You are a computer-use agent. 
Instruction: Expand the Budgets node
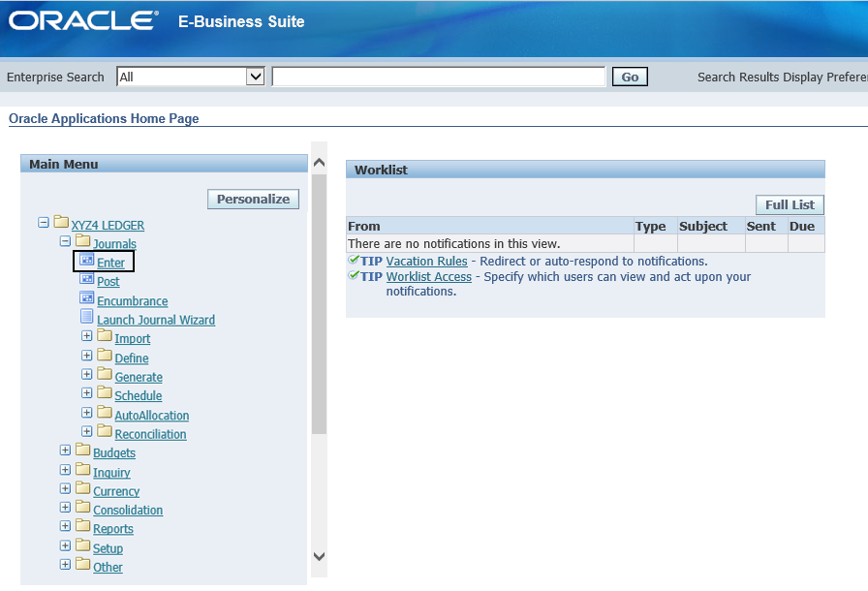[65, 450]
